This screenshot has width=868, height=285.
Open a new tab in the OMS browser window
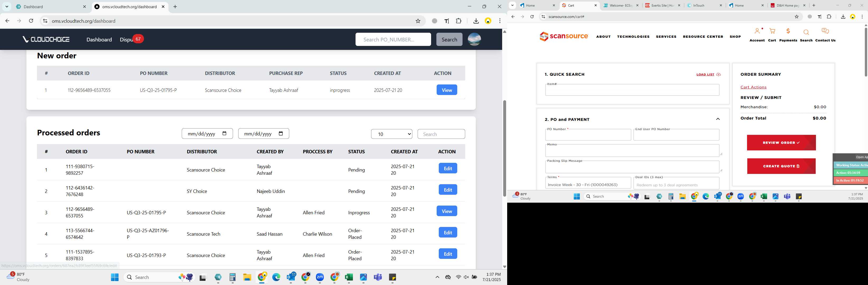[x=175, y=7]
